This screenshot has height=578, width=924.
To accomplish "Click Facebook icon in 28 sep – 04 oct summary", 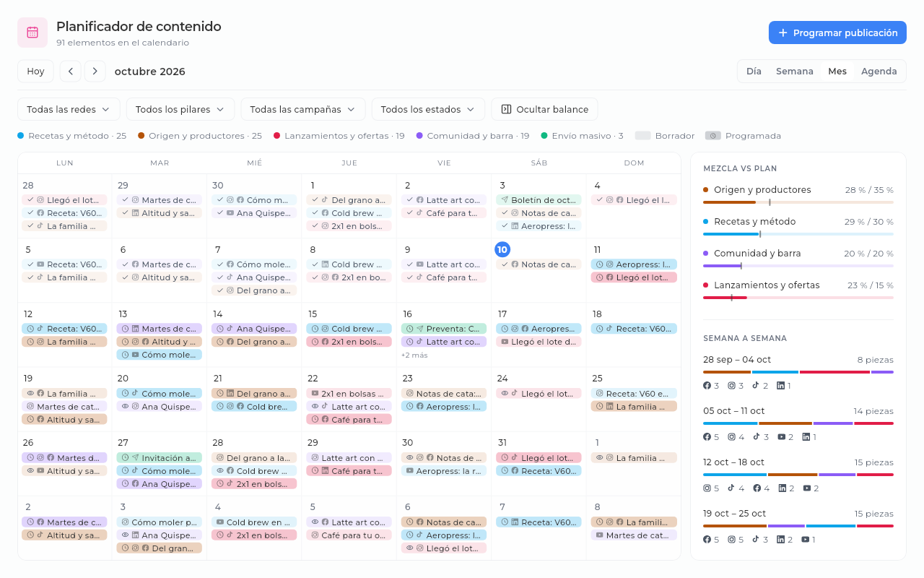I will pyautogui.click(x=707, y=386).
